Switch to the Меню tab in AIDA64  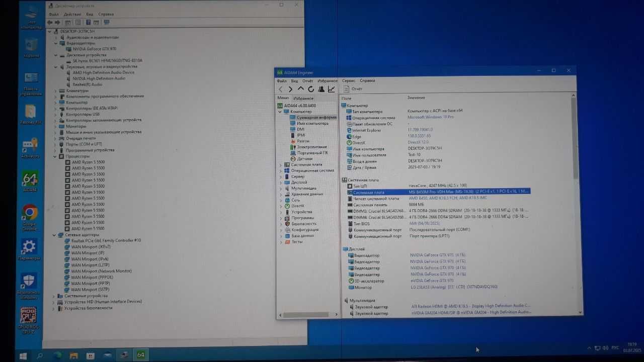[x=283, y=98]
